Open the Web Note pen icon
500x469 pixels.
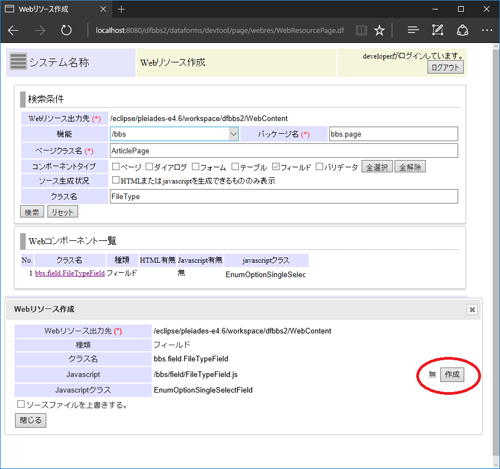(x=438, y=30)
